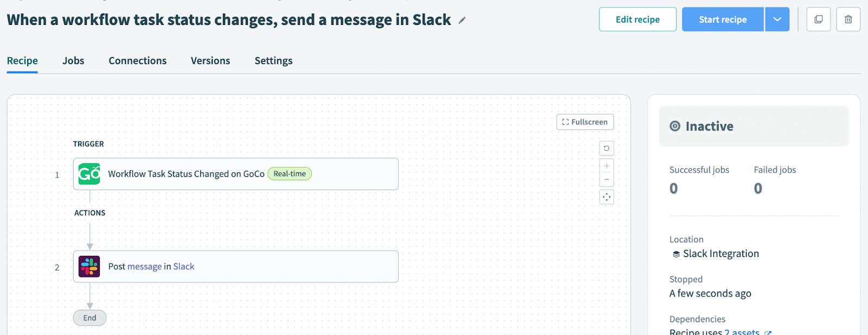Click the Slack app icon in step 2
868x335 pixels.
(89, 267)
